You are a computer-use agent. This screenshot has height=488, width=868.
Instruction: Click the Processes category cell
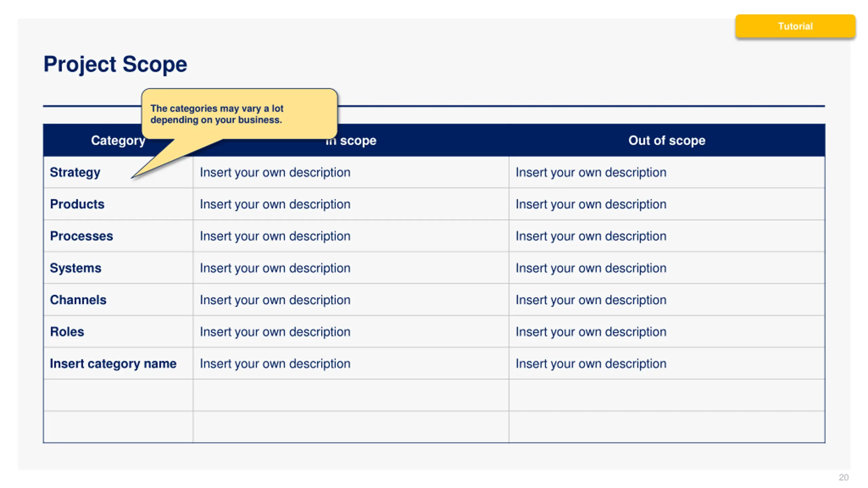(118, 236)
